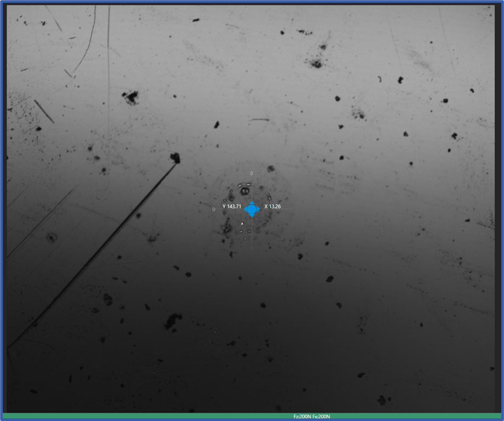
Task: Click the left stage movement arrow
Action: (246, 209)
